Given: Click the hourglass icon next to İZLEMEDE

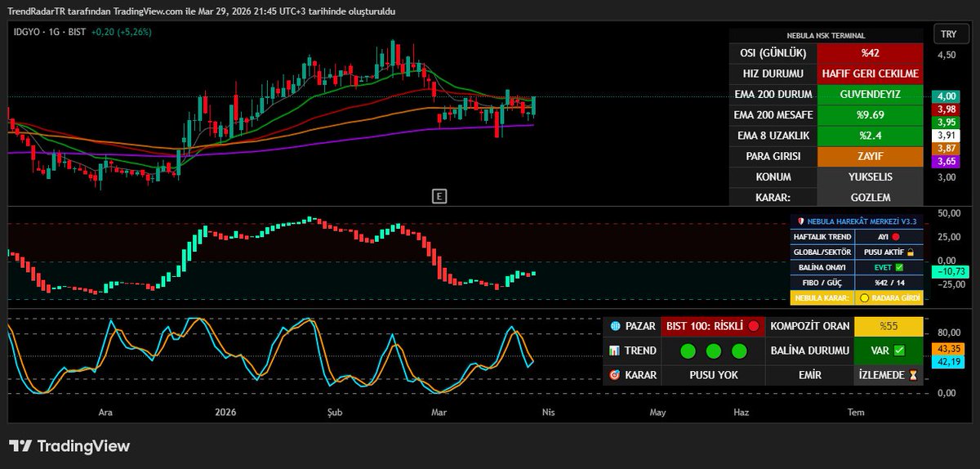Looking at the screenshot, I should click(913, 375).
